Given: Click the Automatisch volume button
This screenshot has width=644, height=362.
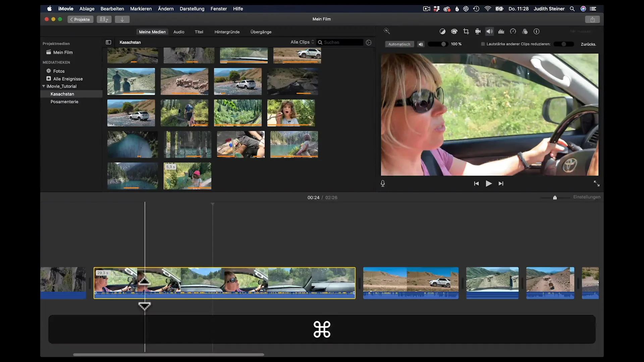Looking at the screenshot, I should [399, 44].
